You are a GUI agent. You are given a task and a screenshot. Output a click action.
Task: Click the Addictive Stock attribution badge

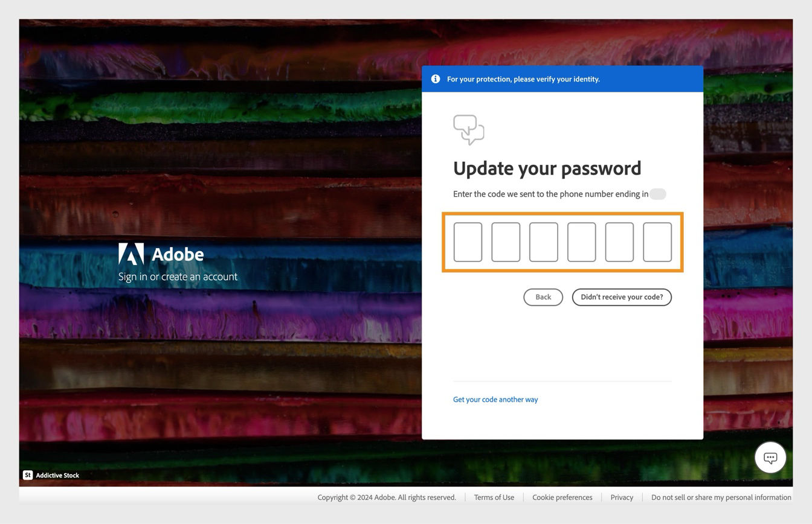[x=51, y=475]
